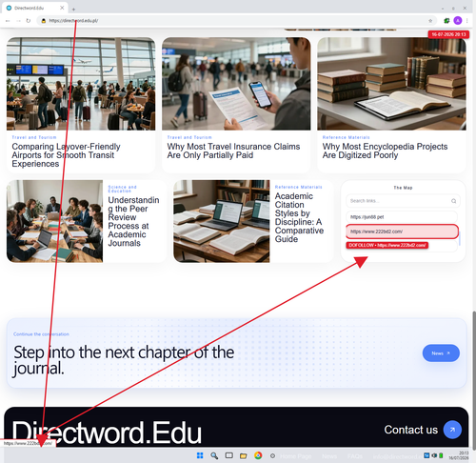Viewport: 476px width, 463px height.
Task: Click the battery icon in system tray
Action: (441, 455)
